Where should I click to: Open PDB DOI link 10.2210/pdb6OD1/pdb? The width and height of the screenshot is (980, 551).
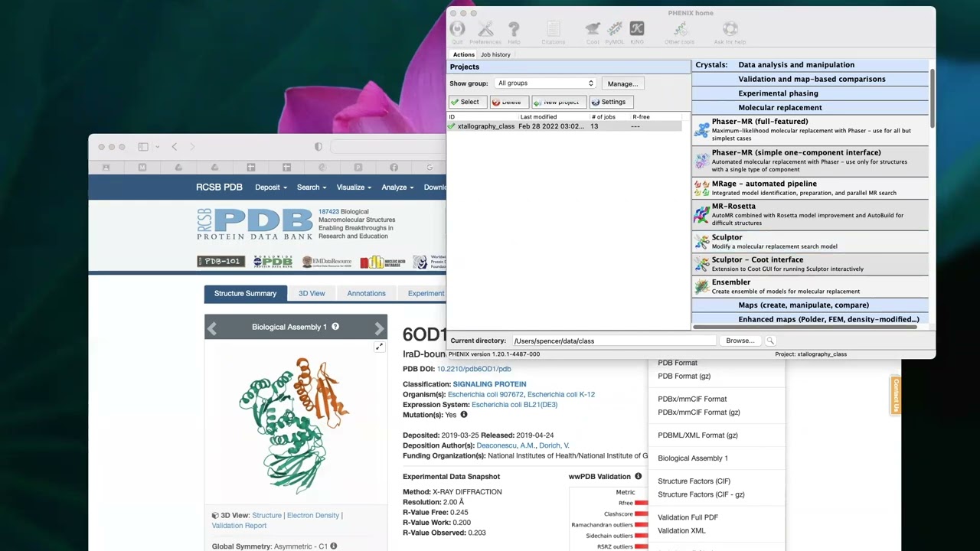(x=473, y=369)
